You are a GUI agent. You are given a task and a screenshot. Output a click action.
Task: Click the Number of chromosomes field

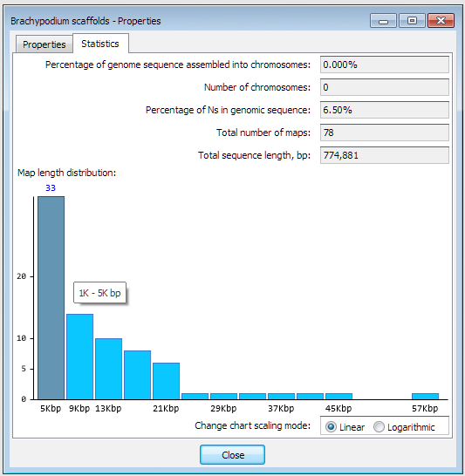pos(385,87)
